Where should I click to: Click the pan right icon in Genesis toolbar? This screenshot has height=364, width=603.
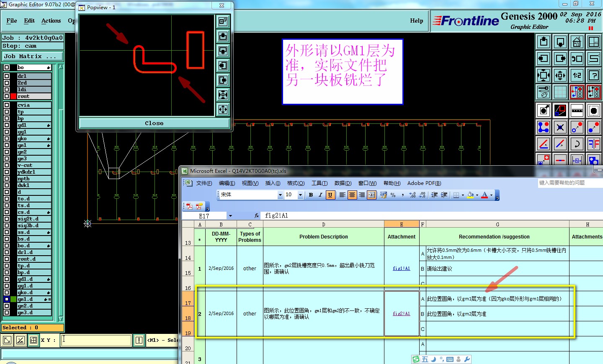pos(560,59)
